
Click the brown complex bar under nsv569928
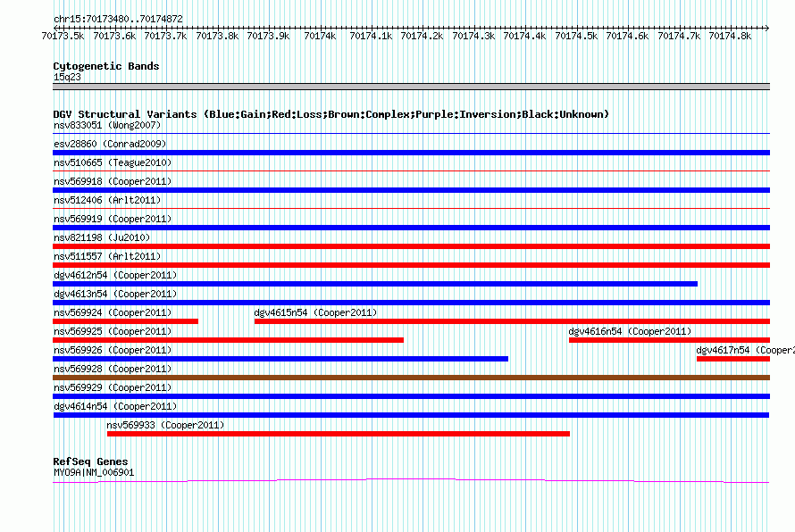click(x=411, y=378)
